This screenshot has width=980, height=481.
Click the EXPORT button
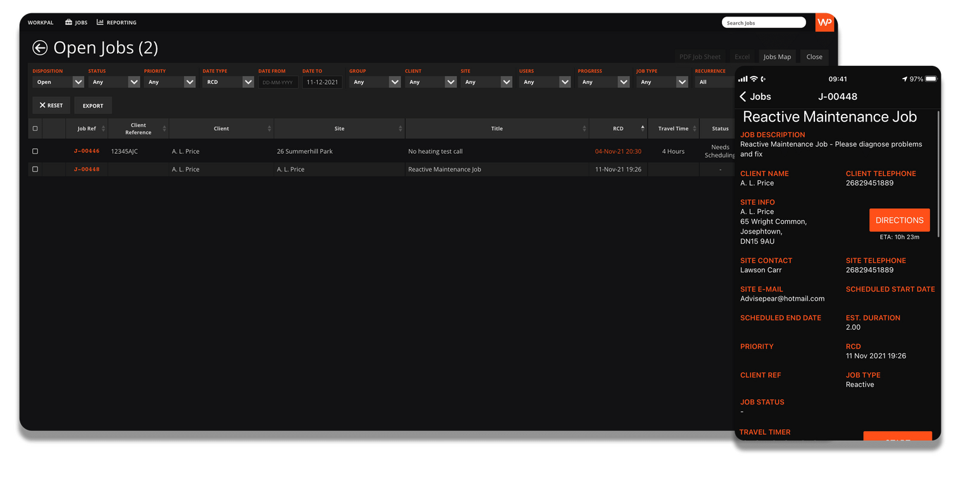[93, 105]
